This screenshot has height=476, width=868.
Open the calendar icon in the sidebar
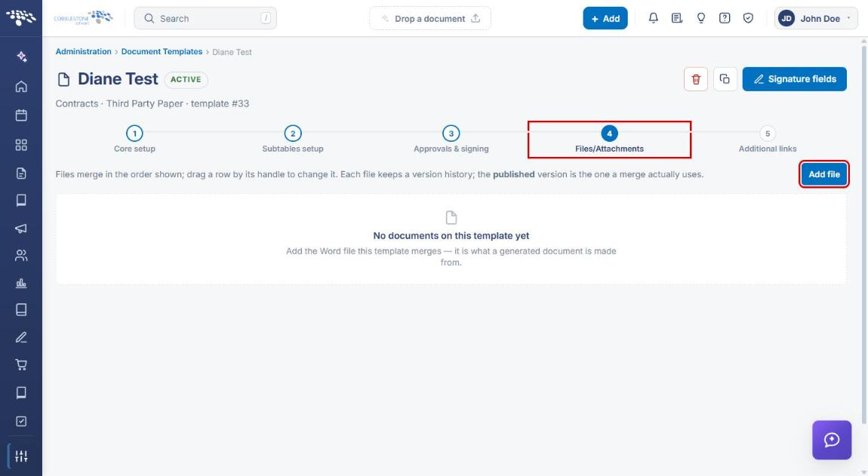(x=21, y=115)
